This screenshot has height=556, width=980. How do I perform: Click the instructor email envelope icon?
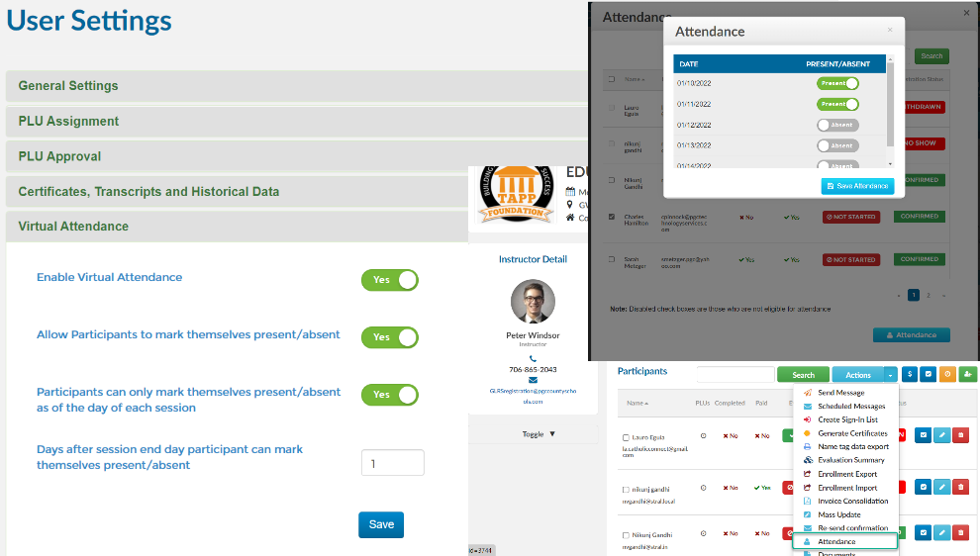tap(533, 380)
